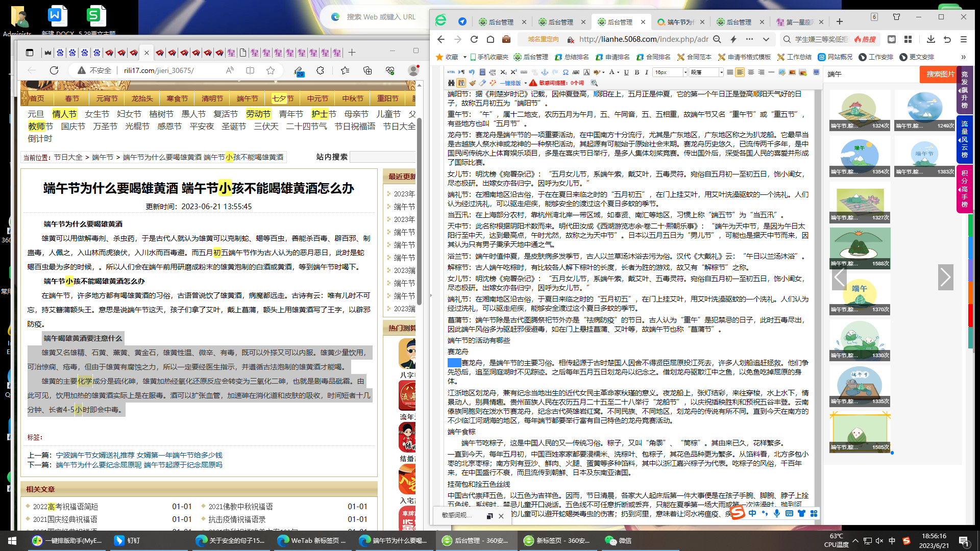Image resolution: width=980 pixels, height=551 pixels.
Task: Click the format brush icon
Action: 473,83
